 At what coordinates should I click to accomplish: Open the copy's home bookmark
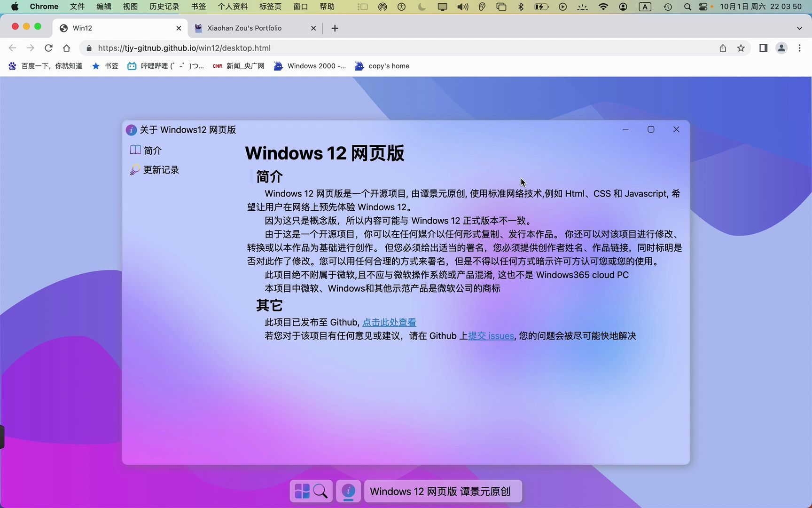382,66
